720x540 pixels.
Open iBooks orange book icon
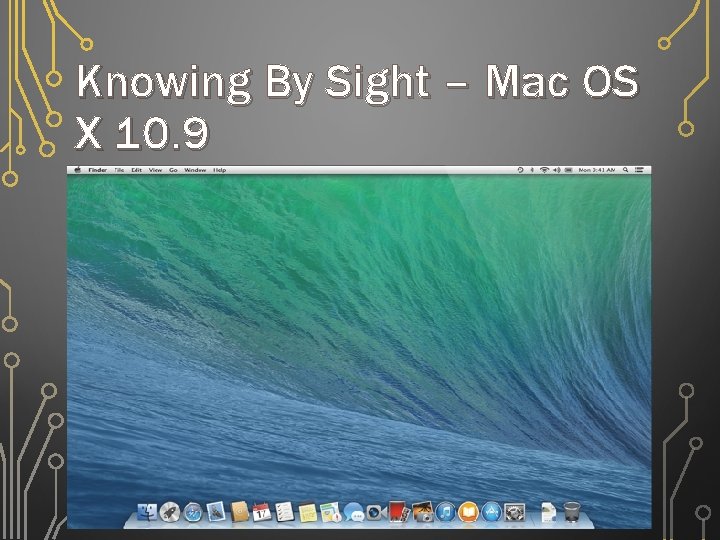[x=468, y=512]
